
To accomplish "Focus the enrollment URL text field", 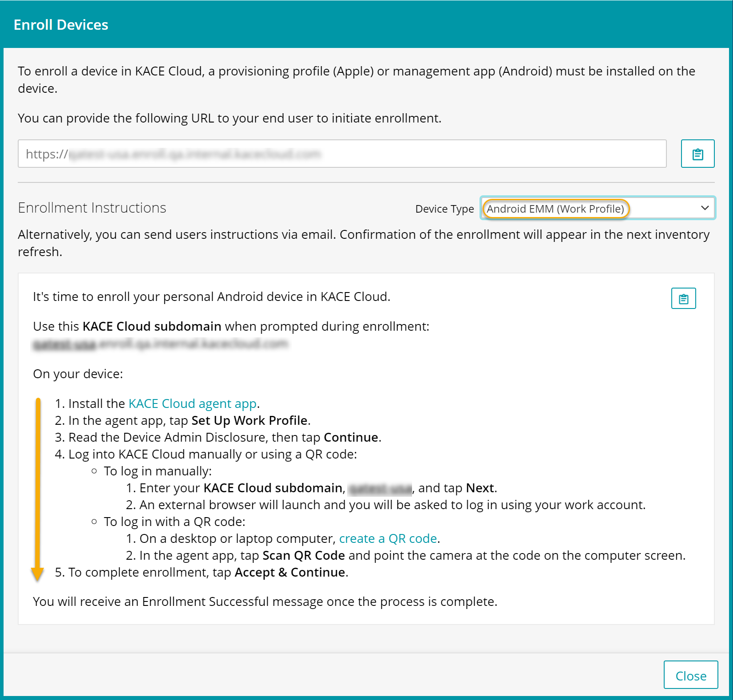I will pyautogui.click(x=342, y=154).
